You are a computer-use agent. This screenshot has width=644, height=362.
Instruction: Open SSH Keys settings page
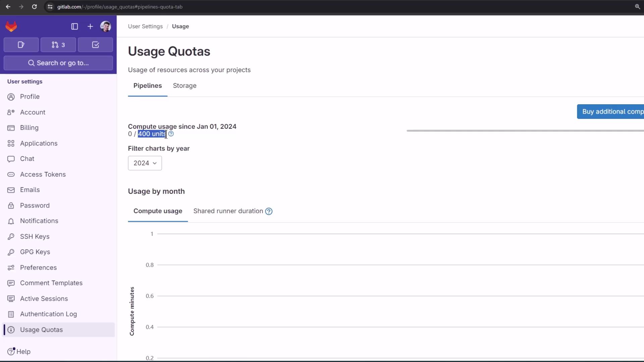(x=35, y=237)
